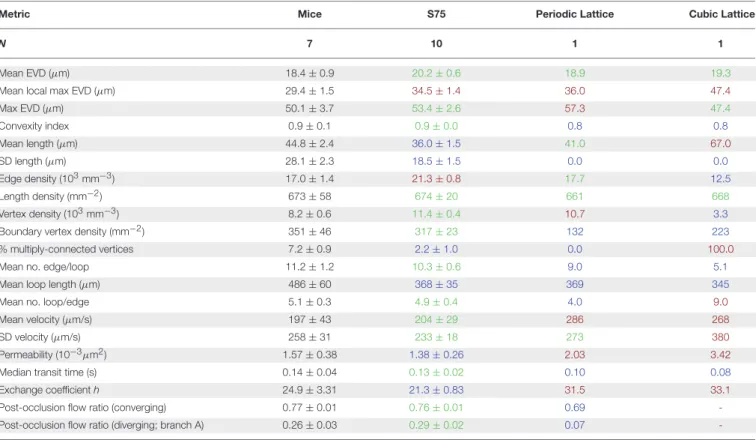Select Periodic Lattice value 31.5
Viewport: 756px width, 440px height.
click(575, 390)
